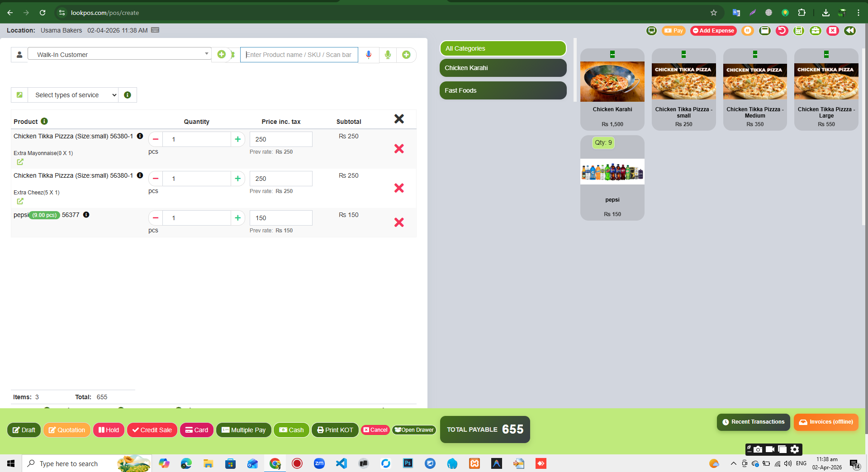Click the pause icon in the top toolbar
Viewport: 868px width, 472px height.
pyautogui.click(x=748, y=31)
